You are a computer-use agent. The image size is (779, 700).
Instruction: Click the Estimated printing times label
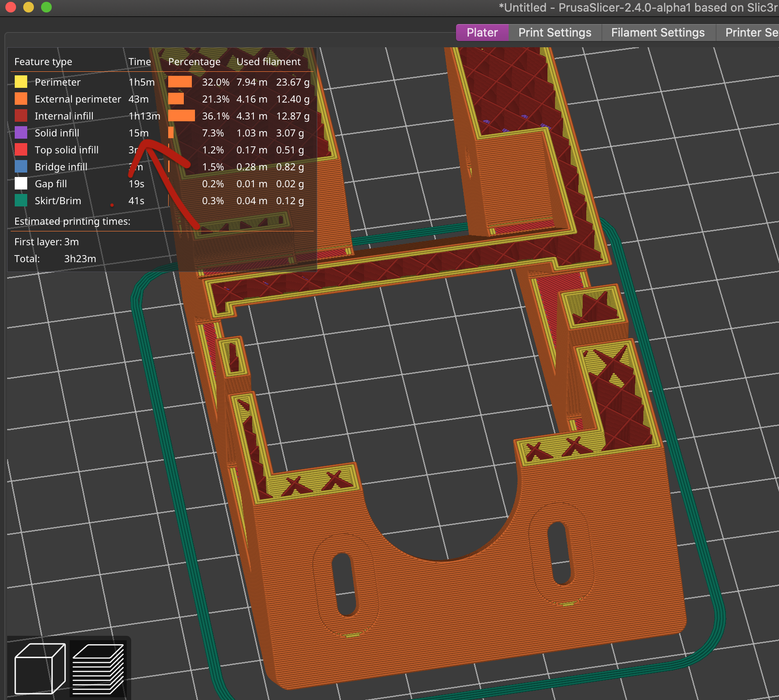tap(72, 221)
